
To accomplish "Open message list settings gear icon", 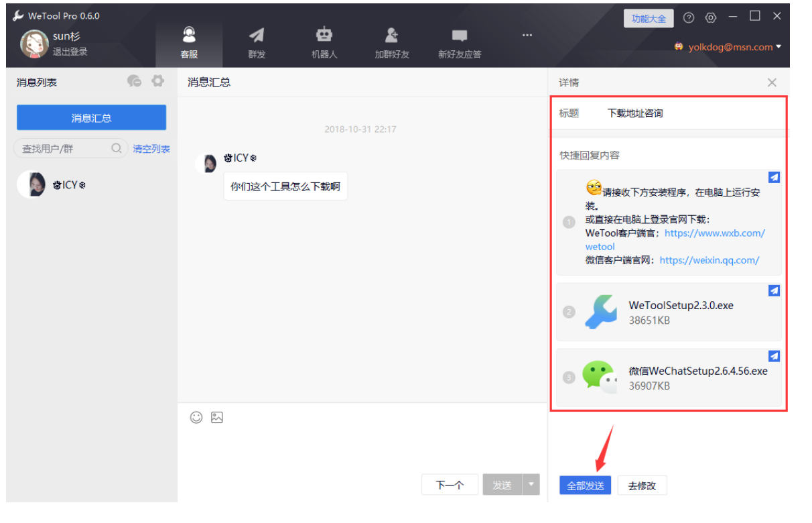I will [157, 81].
